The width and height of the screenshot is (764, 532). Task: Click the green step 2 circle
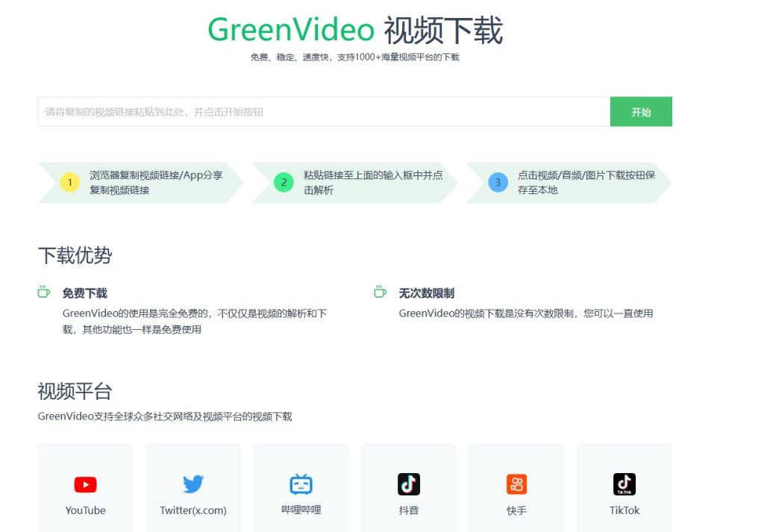coord(284,182)
